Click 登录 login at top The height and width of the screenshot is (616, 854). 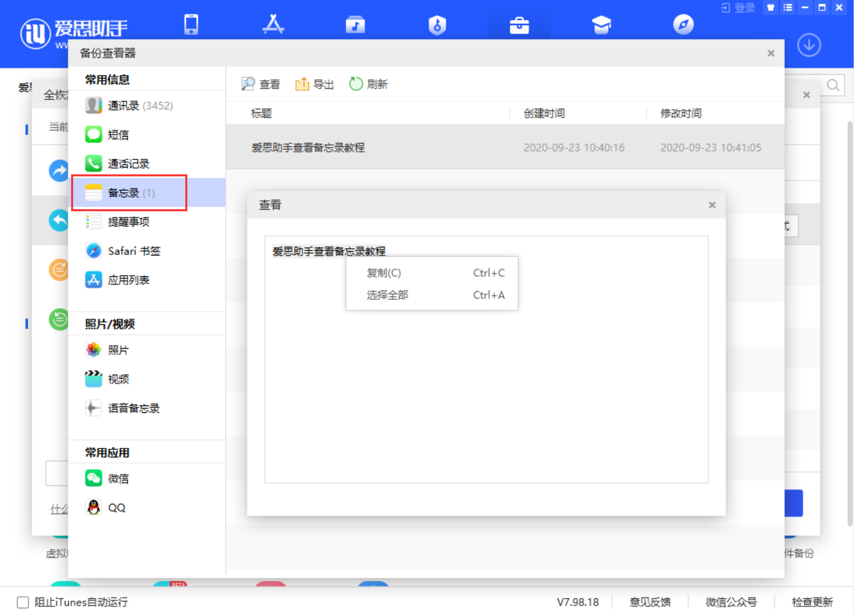[x=738, y=8]
